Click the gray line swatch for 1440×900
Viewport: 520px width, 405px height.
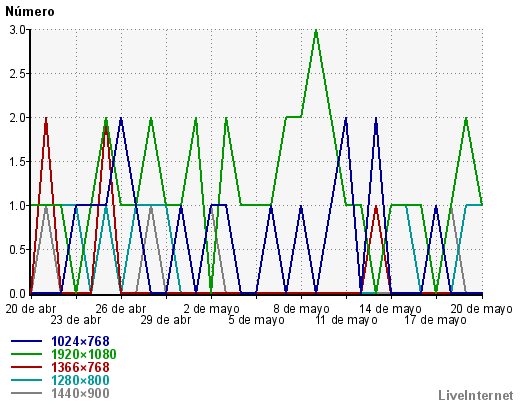coord(27,393)
